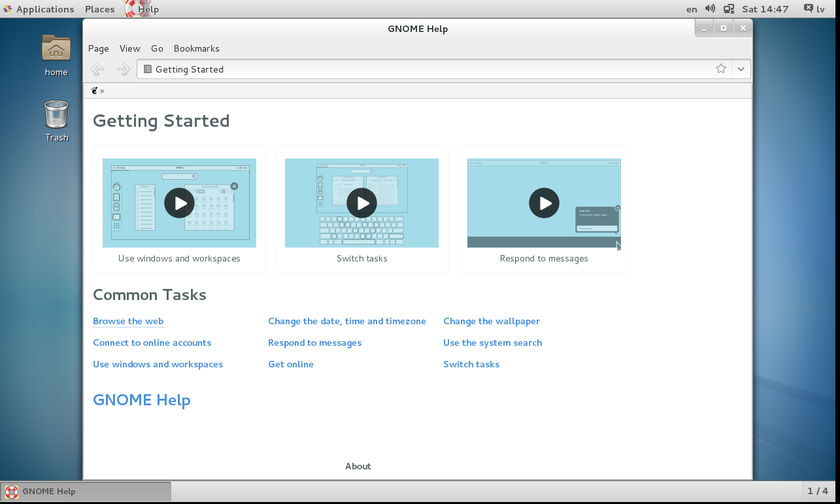Click the page icon beside Getting Started

[148, 69]
